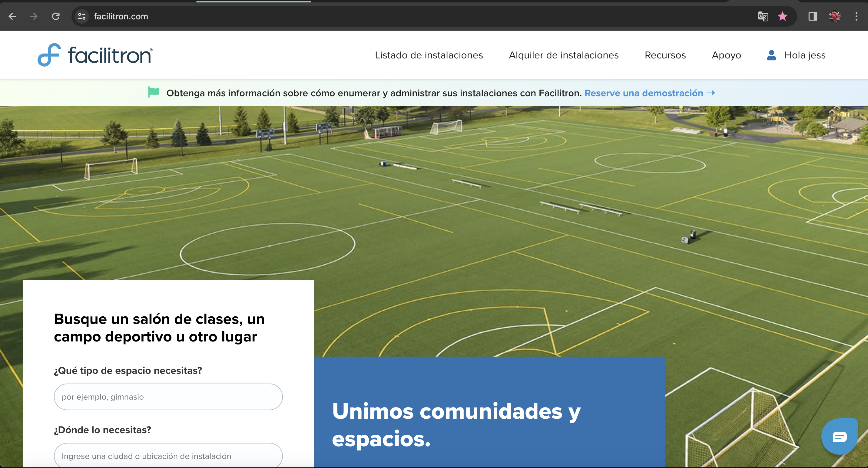The width and height of the screenshot is (868, 468).
Task: Click the user profile icon
Action: 771,55
